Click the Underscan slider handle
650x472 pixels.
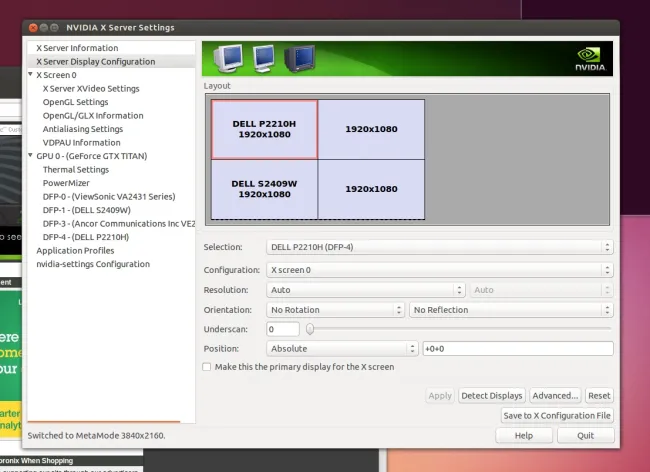click(310, 329)
